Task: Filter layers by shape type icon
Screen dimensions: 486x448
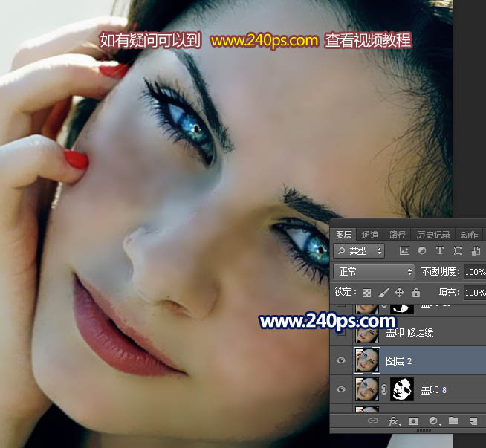Action: [x=458, y=250]
